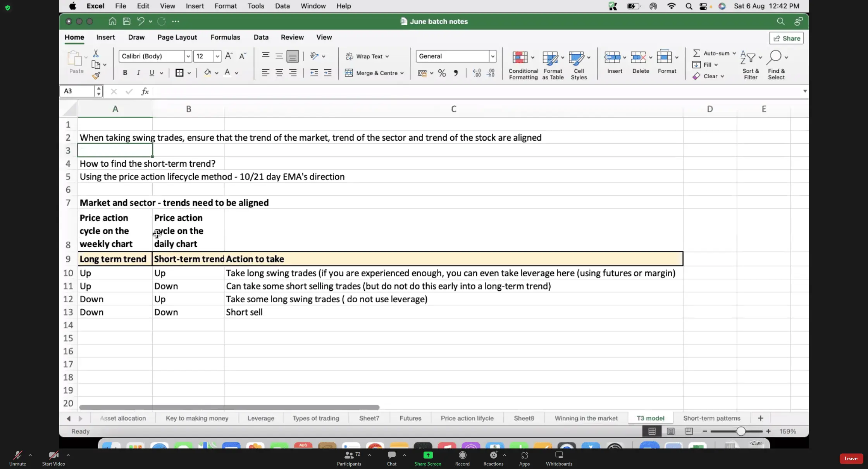Open the General number format dropdown
Image resolution: width=868 pixels, height=469 pixels.
point(493,56)
